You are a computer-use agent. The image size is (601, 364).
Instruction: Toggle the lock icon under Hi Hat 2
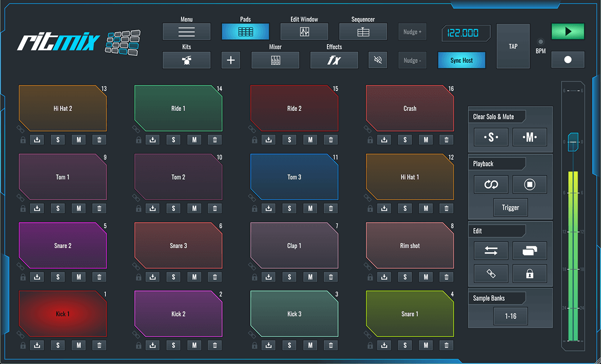pyautogui.click(x=23, y=140)
